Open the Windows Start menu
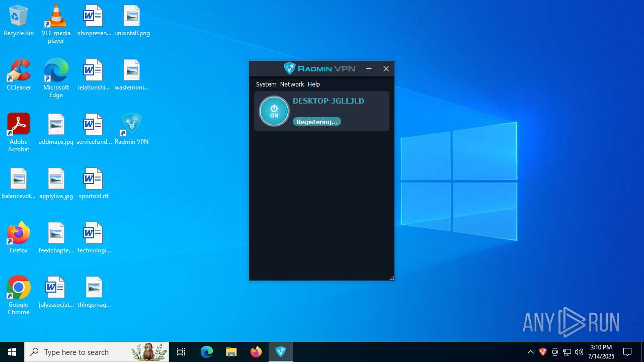This screenshot has height=362, width=644. click(12, 352)
